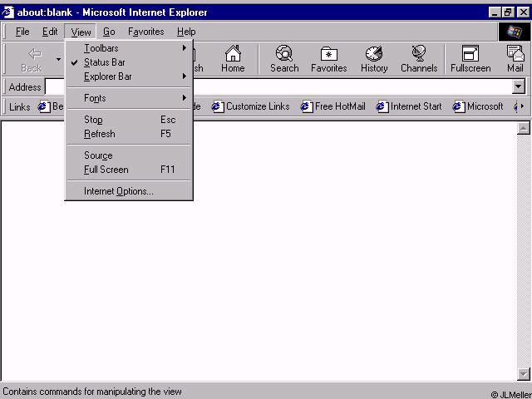Click the Windows logo throbber

click(514, 32)
